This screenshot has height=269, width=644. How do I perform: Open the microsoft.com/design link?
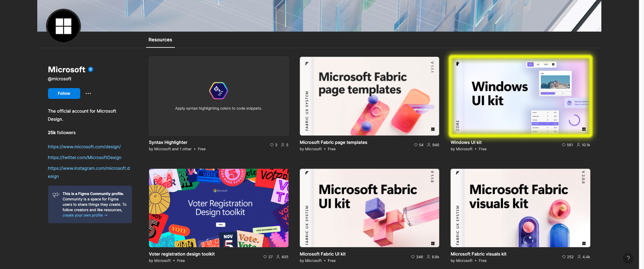(84, 147)
